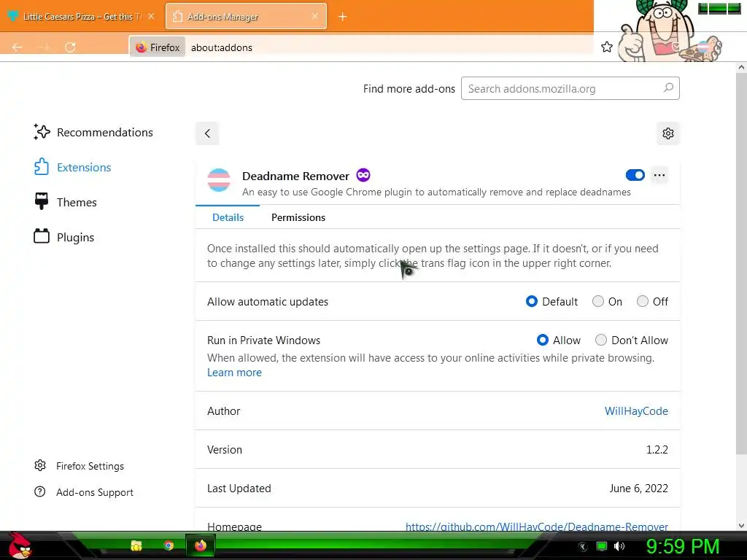The image size is (747, 560).
Task: Show hidden tray icons arrow
Action: (x=583, y=547)
